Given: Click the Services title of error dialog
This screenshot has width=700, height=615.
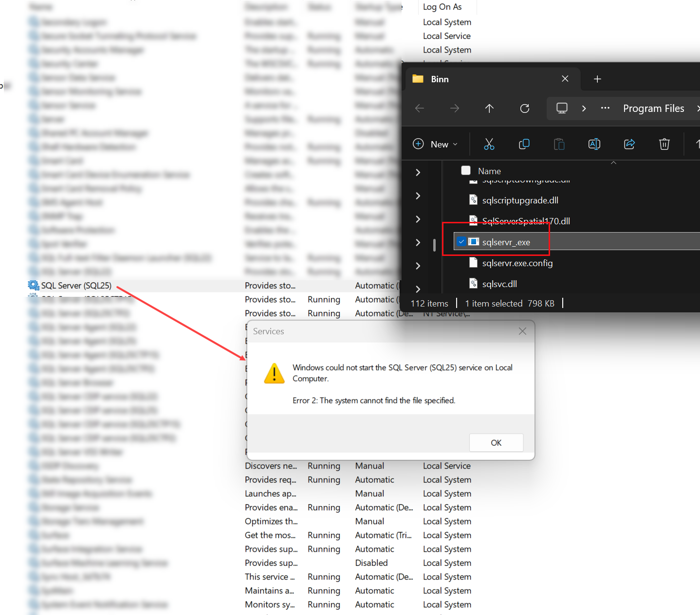Looking at the screenshot, I should [268, 331].
